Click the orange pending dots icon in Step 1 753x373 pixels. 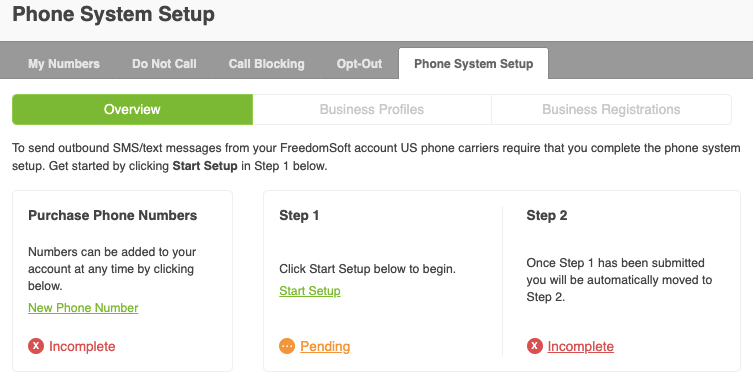[x=287, y=346]
